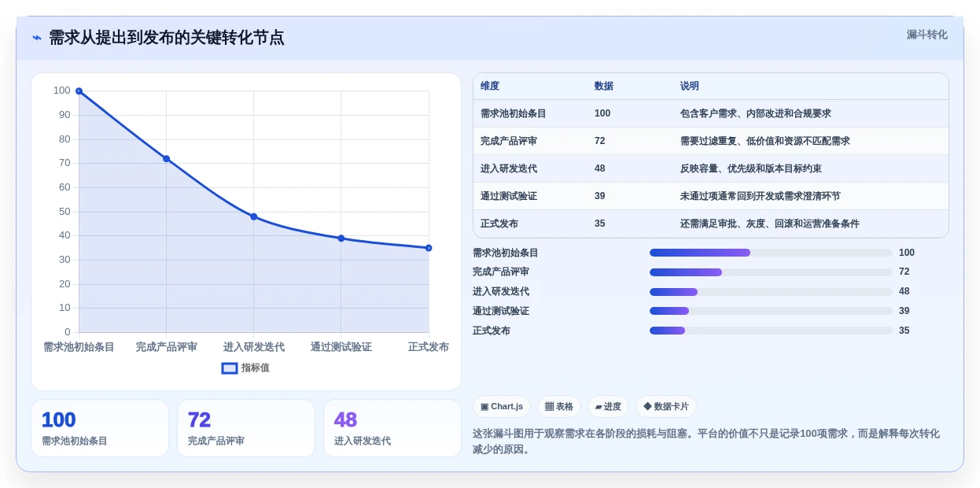This screenshot has width=980, height=488.
Task: Click the 需求池初始条目 progress bar
Action: pos(771,253)
